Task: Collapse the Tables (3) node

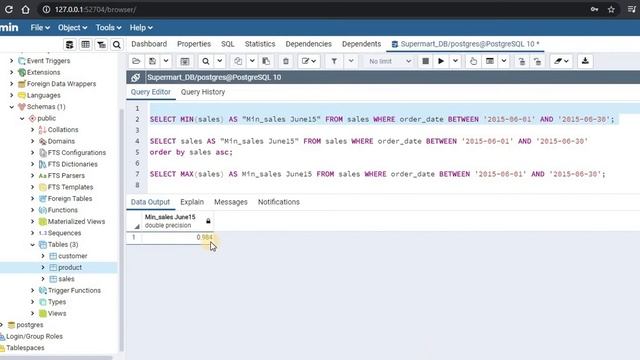Action: 33,244
